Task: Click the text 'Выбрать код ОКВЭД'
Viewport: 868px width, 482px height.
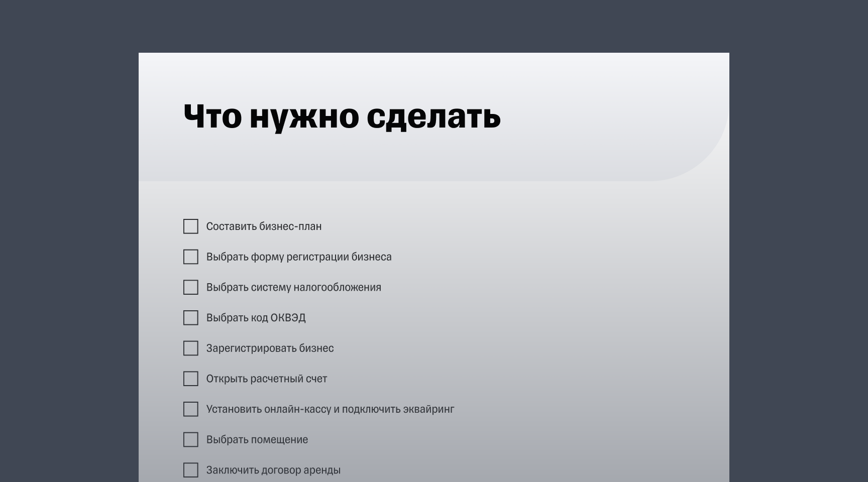Action: click(256, 318)
